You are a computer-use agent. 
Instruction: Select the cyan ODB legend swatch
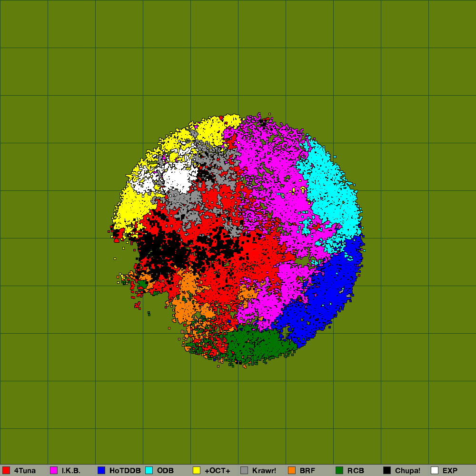[x=149, y=470]
